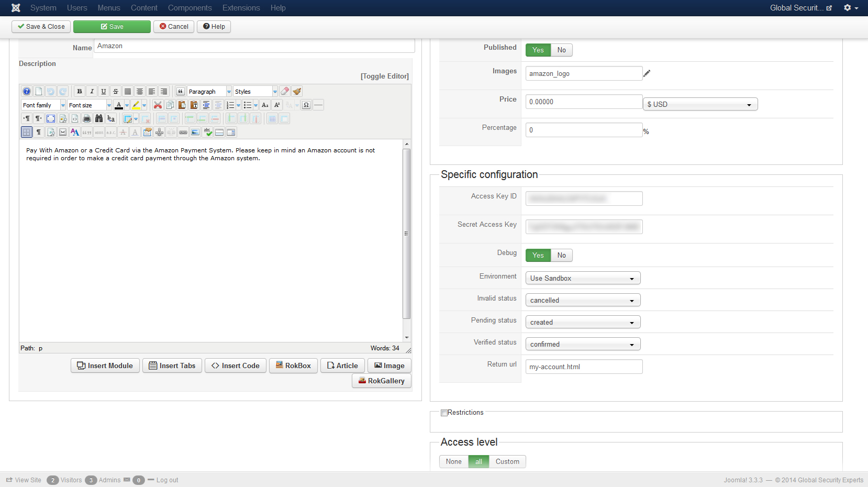Select Custom for Access level

[507, 461]
